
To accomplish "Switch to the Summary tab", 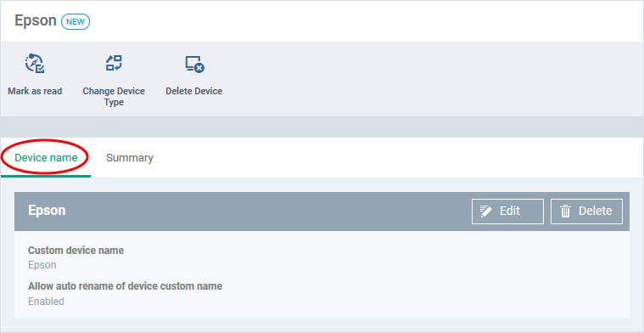I will [130, 158].
